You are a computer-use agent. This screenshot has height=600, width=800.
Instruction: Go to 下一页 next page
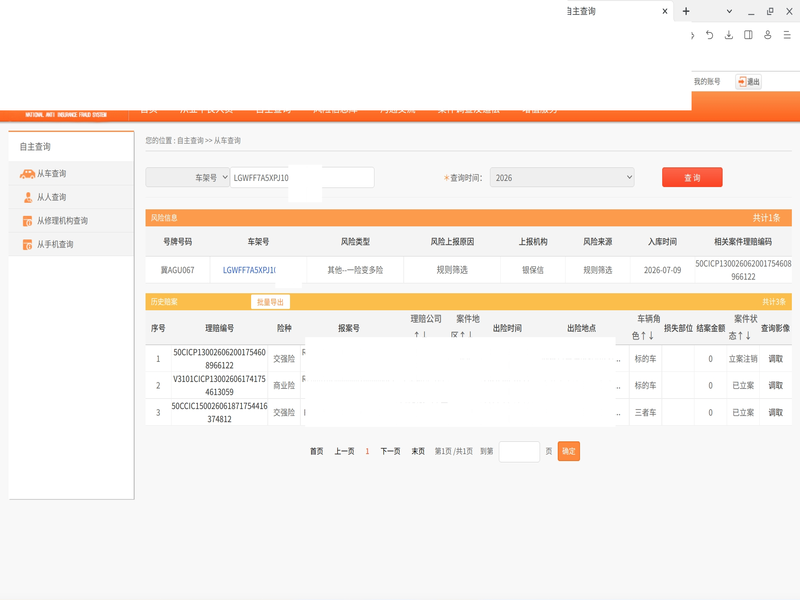[x=390, y=452]
